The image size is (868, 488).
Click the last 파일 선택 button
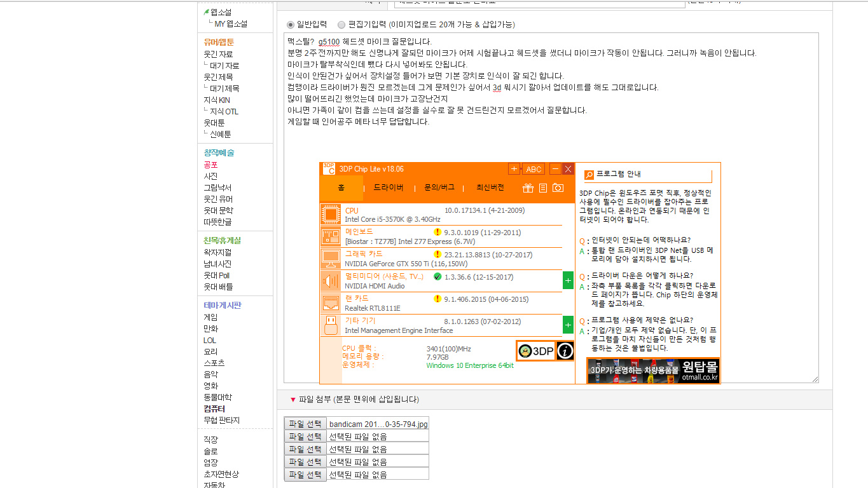pos(305,475)
